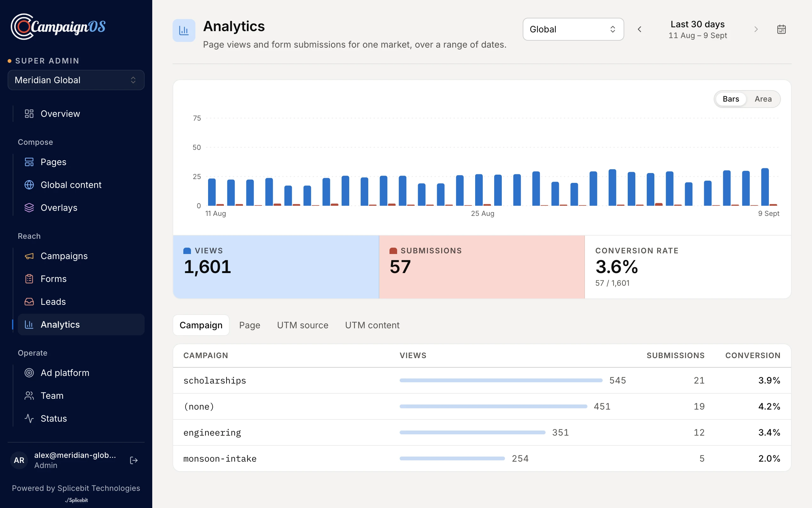Click the Analytics header chart icon
Image resolution: width=812 pixels, height=508 pixels.
click(x=184, y=30)
